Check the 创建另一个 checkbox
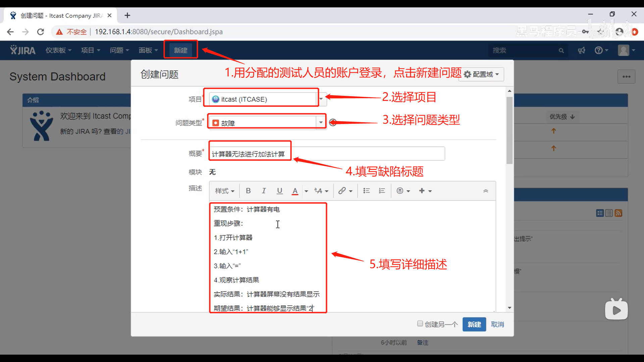 point(420,323)
